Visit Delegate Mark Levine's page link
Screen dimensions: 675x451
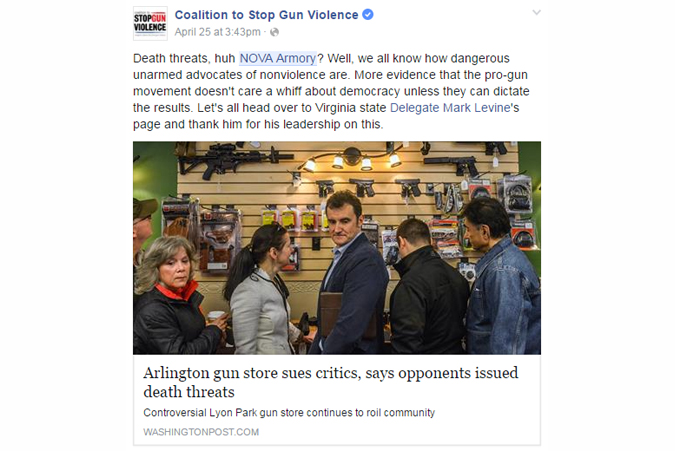tap(450, 108)
